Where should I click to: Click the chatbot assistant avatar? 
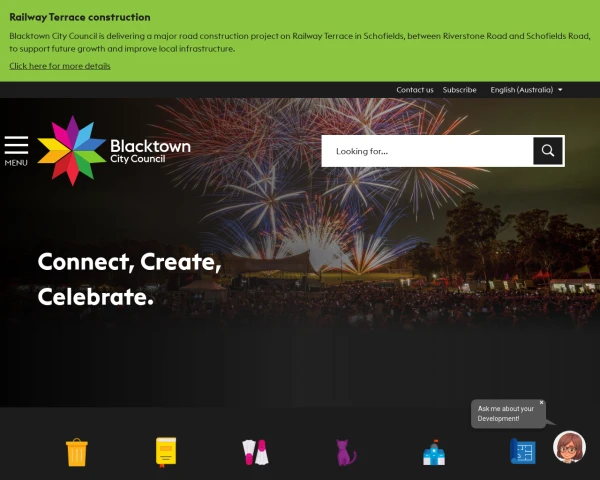coord(569,447)
